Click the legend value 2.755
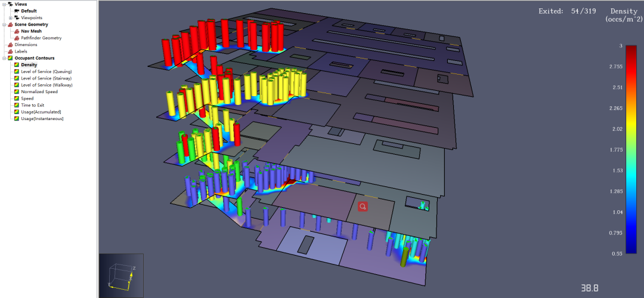The width and height of the screenshot is (644, 298). (615, 67)
